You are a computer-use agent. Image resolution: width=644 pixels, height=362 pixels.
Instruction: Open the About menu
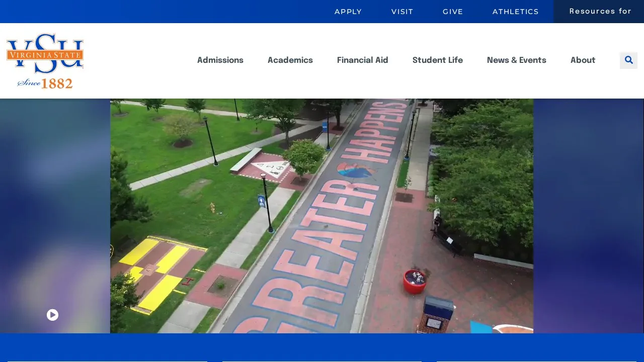coord(583,60)
